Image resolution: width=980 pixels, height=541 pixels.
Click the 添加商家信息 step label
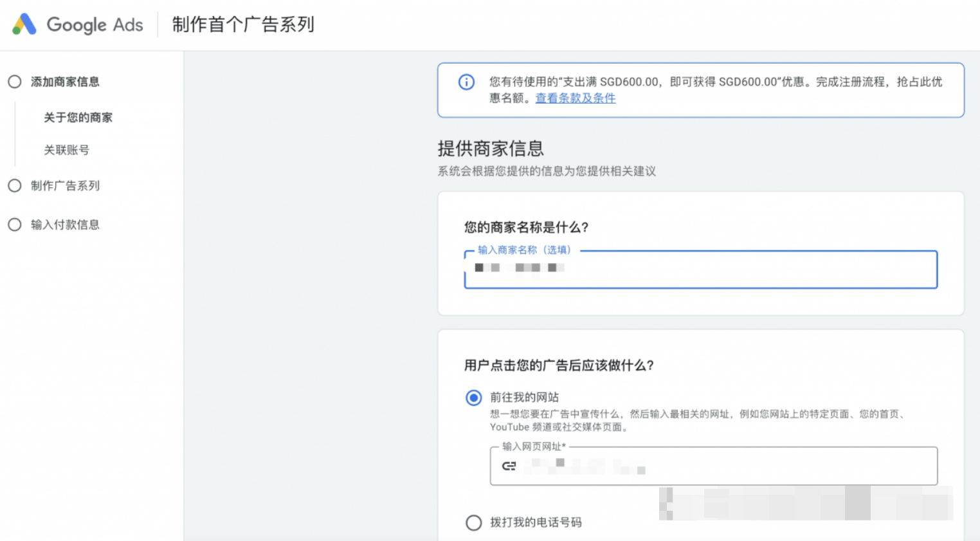(x=65, y=82)
